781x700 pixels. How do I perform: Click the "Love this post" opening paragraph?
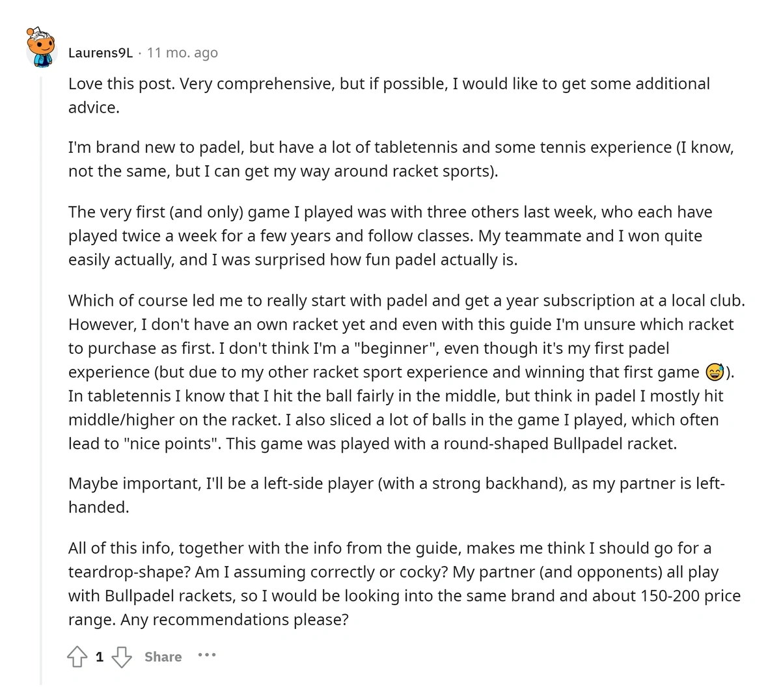389,96
